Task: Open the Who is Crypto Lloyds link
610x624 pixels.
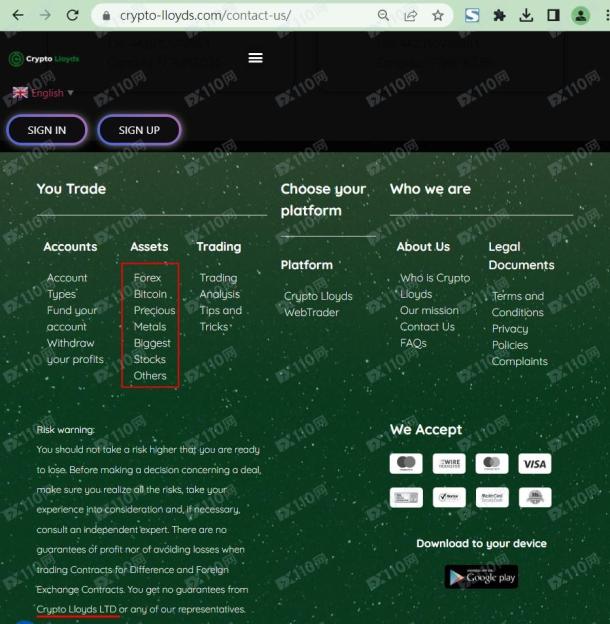Action: [x=435, y=286]
